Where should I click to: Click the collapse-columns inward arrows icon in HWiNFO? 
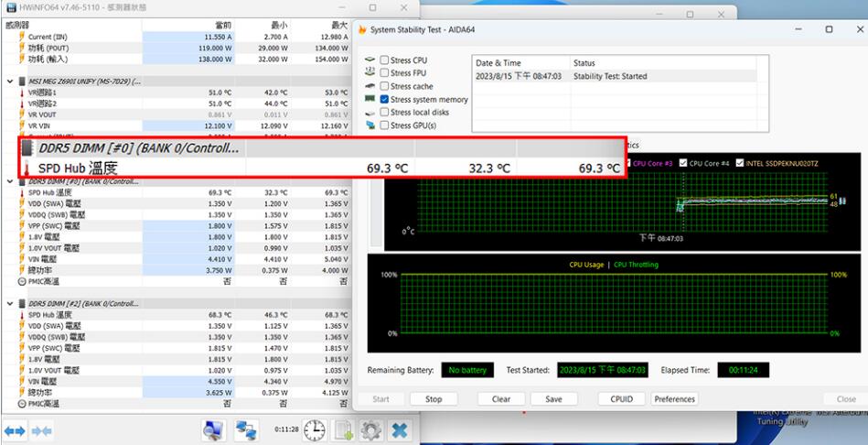click(x=42, y=430)
